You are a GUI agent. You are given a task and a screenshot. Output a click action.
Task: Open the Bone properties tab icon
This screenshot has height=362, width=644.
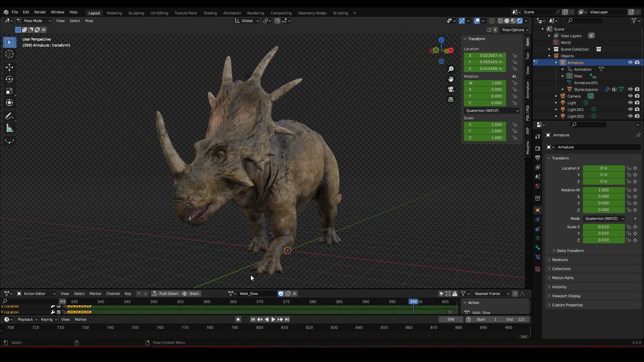[538, 248]
